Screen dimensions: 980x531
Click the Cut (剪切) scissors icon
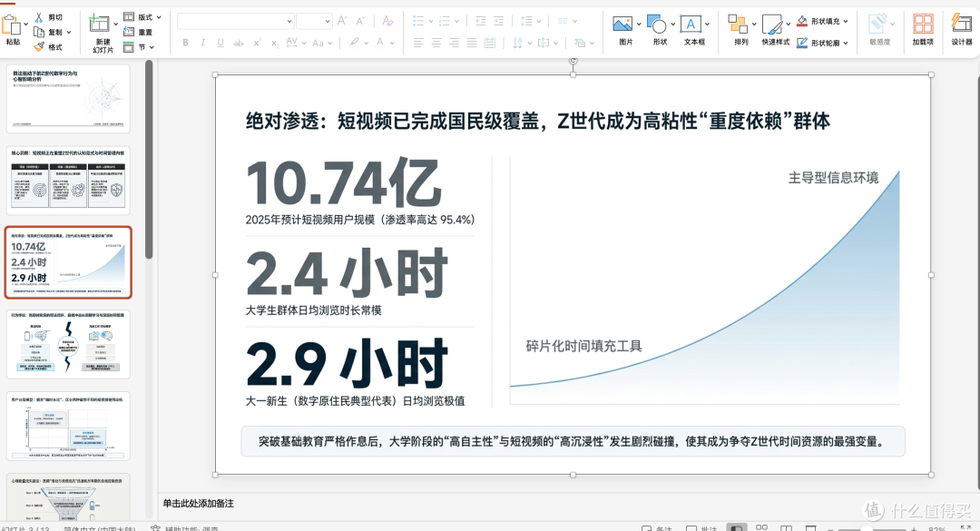click(x=39, y=17)
